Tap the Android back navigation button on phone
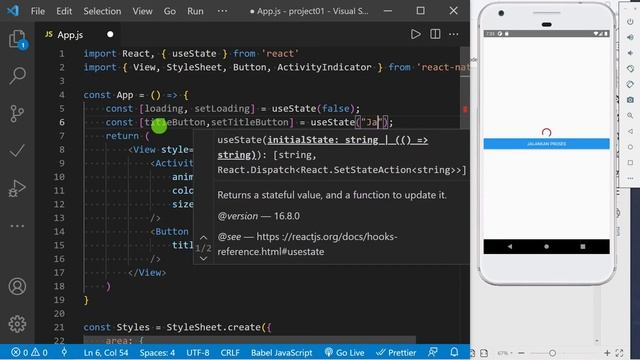Image resolution: width=640 pixels, height=360 pixels. coord(510,247)
